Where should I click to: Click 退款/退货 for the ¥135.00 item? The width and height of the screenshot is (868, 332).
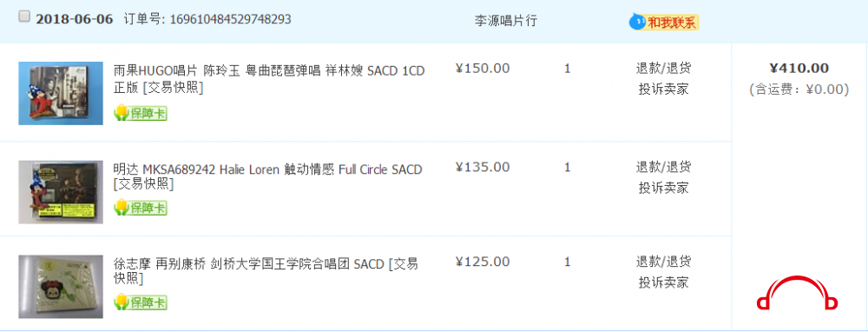(663, 167)
